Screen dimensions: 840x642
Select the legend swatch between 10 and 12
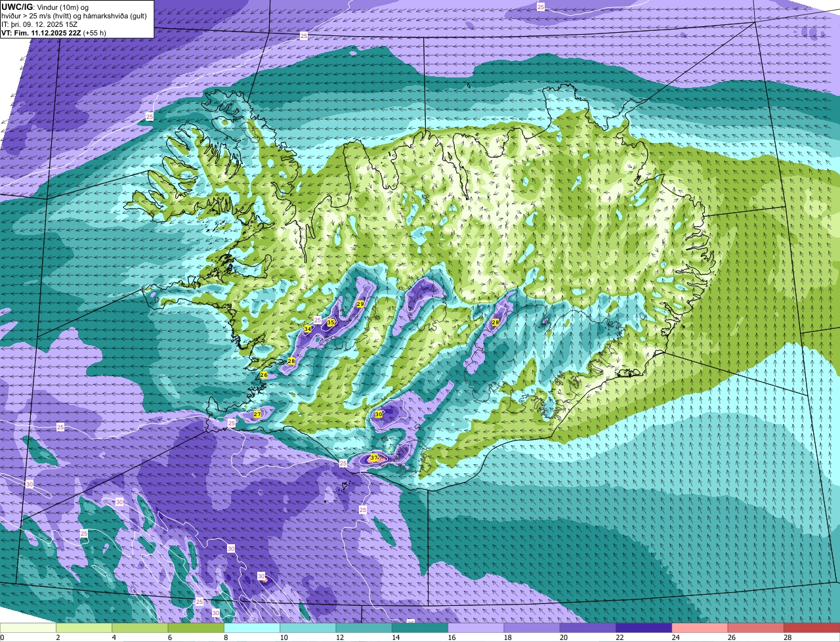(308, 628)
